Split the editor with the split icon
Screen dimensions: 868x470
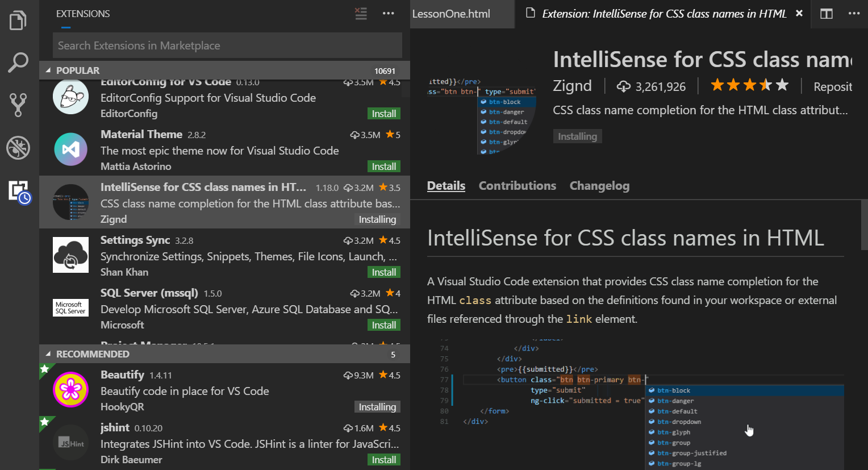click(x=827, y=14)
